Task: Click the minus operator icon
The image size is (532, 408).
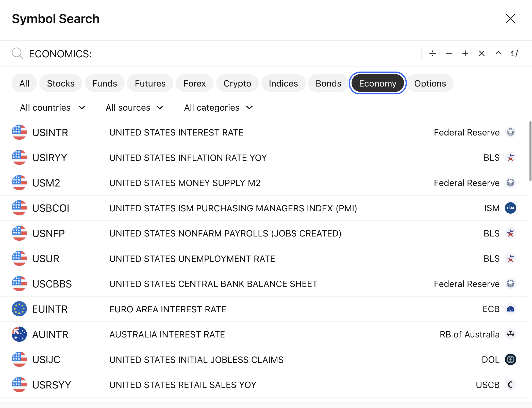Action: pyautogui.click(x=449, y=54)
